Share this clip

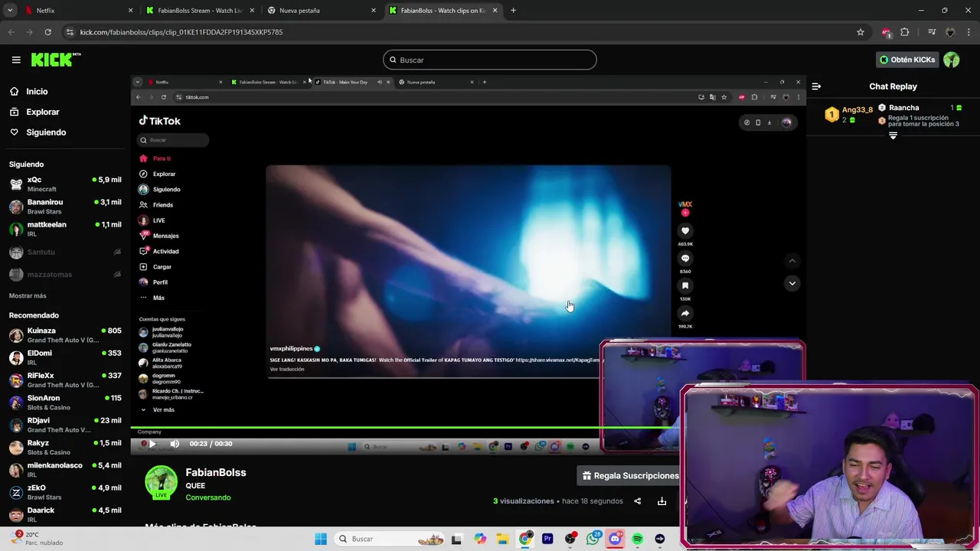(x=637, y=501)
